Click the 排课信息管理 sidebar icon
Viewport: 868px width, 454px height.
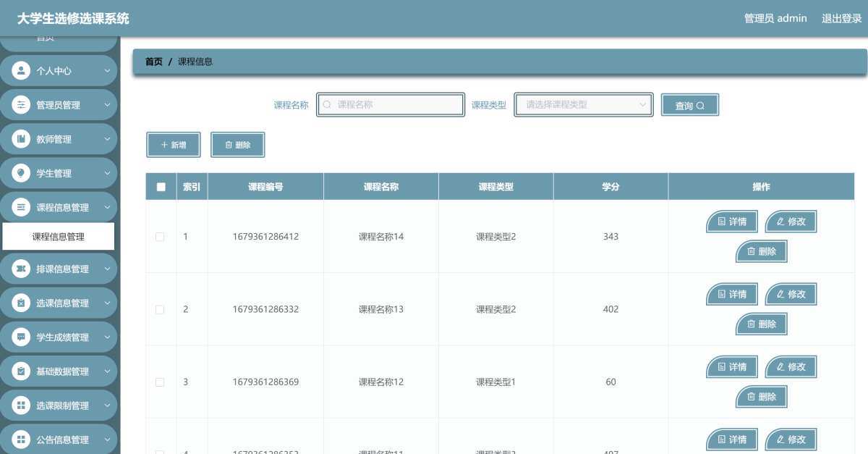21,269
